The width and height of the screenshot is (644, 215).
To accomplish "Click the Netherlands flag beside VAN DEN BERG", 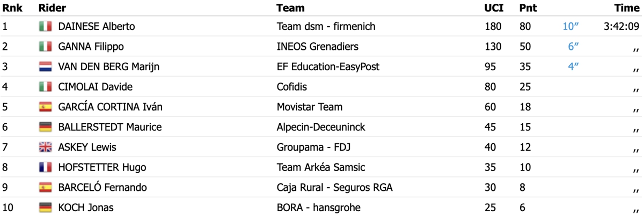I will (46, 67).
